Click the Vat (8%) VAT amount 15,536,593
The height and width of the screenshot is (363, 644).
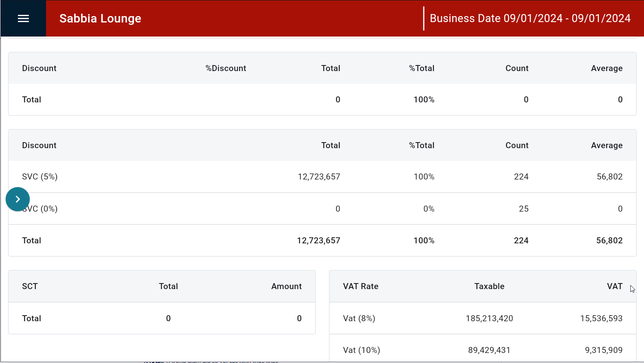point(601,318)
